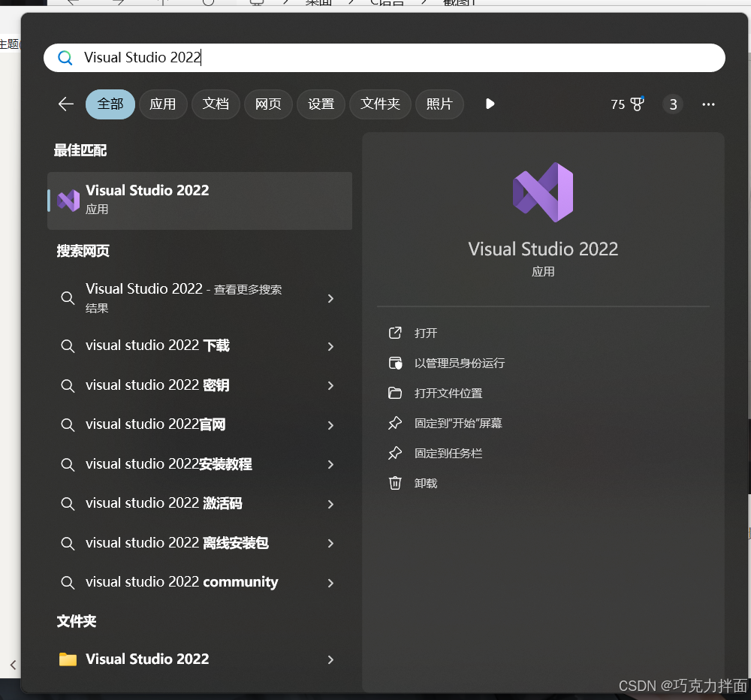Image resolution: width=751 pixels, height=700 pixels.
Task: Click the 打开 open icon
Action: [395, 333]
